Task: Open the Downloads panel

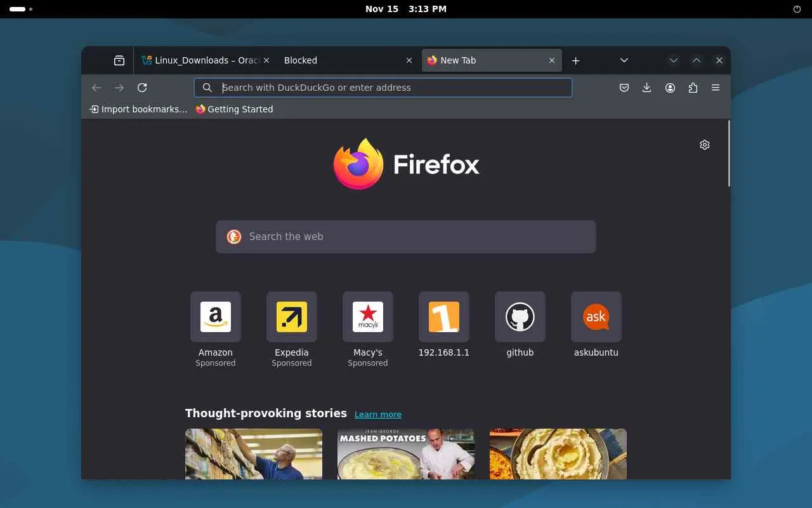Action: point(647,88)
